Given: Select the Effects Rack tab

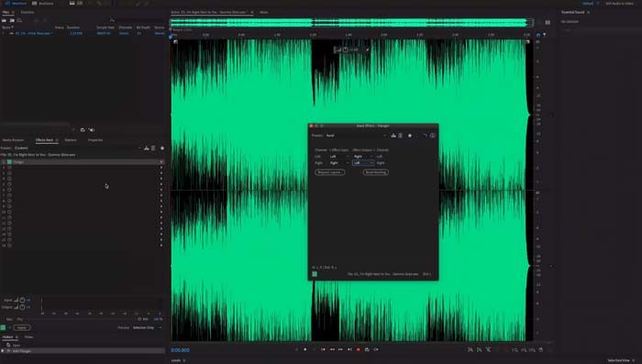Looking at the screenshot, I should point(44,140).
